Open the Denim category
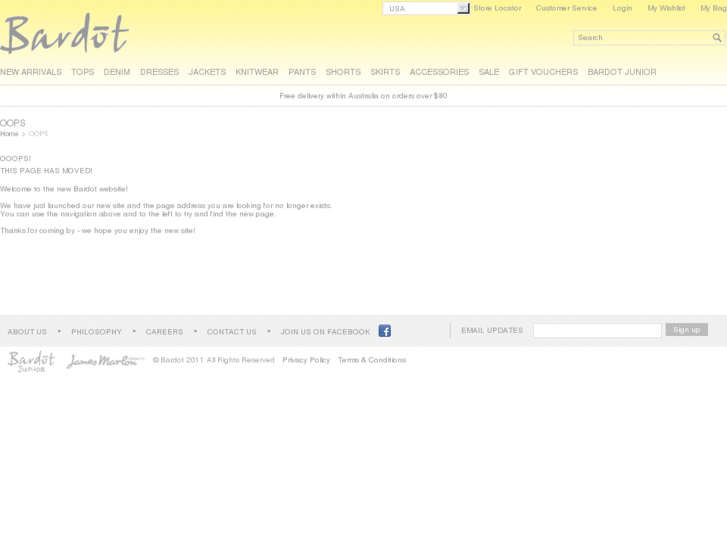727x545 pixels. [117, 72]
